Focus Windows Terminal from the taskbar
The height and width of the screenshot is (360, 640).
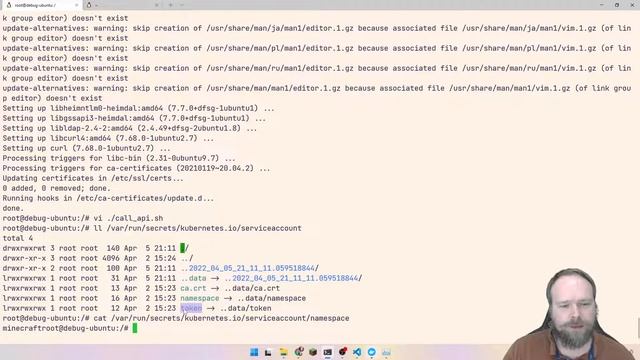(x=328, y=352)
